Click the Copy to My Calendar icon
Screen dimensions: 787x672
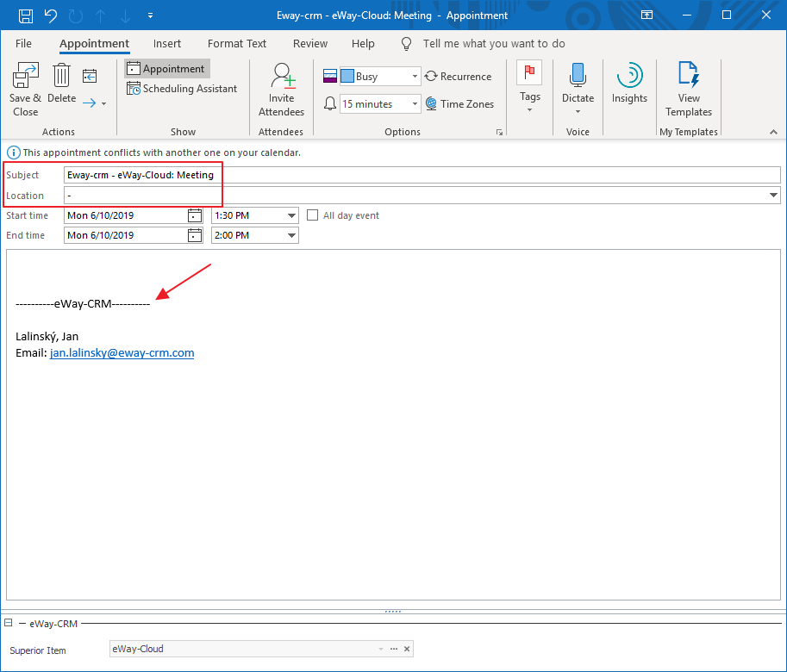point(90,76)
